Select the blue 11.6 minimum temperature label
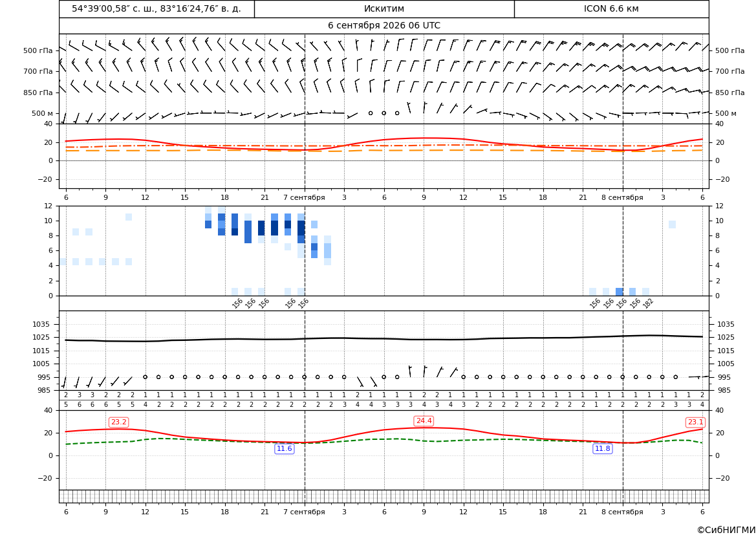Image resolution: width=756 pixels, height=535 pixels. click(x=284, y=449)
